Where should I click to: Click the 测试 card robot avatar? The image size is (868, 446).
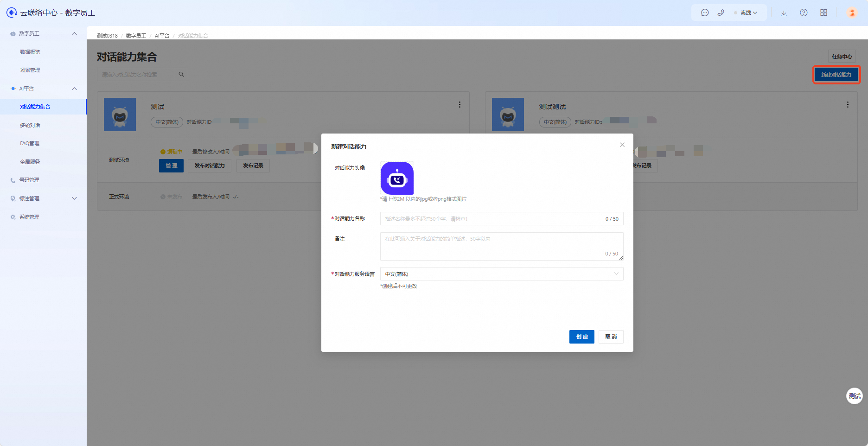[120, 115]
